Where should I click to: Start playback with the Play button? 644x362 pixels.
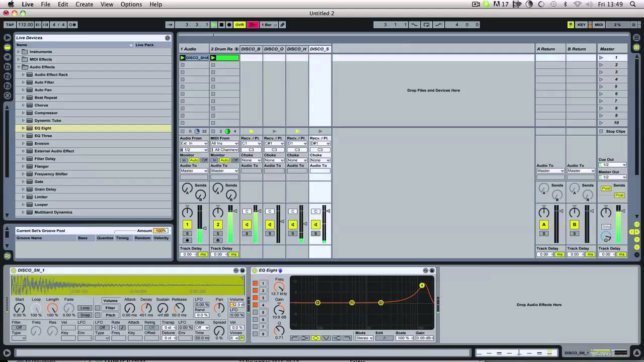click(214, 25)
